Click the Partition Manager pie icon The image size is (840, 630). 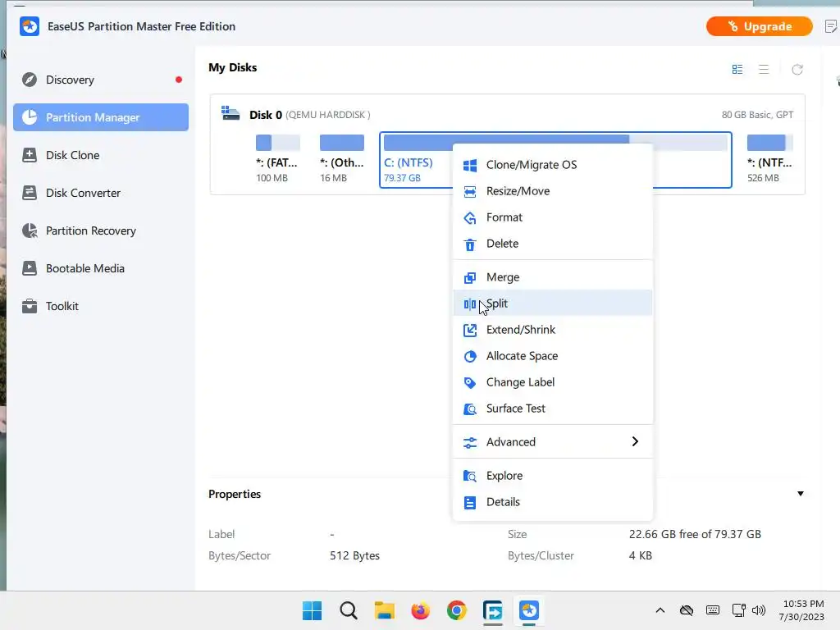pos(30,117)
